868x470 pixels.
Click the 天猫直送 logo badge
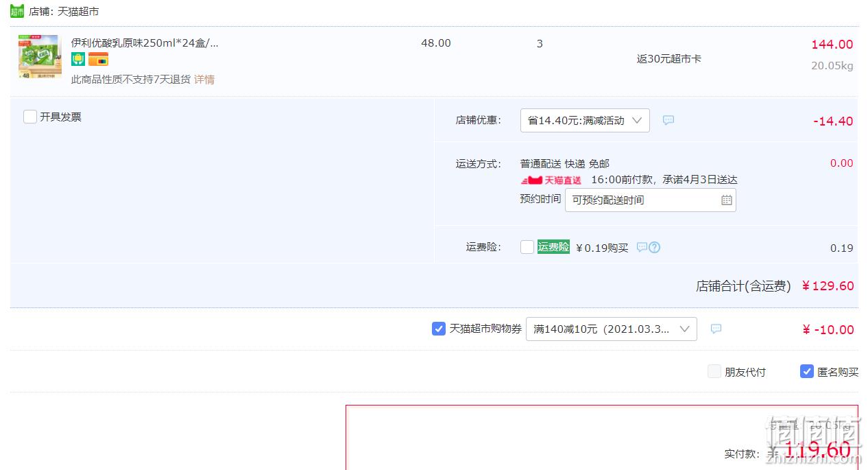(552, 180)
